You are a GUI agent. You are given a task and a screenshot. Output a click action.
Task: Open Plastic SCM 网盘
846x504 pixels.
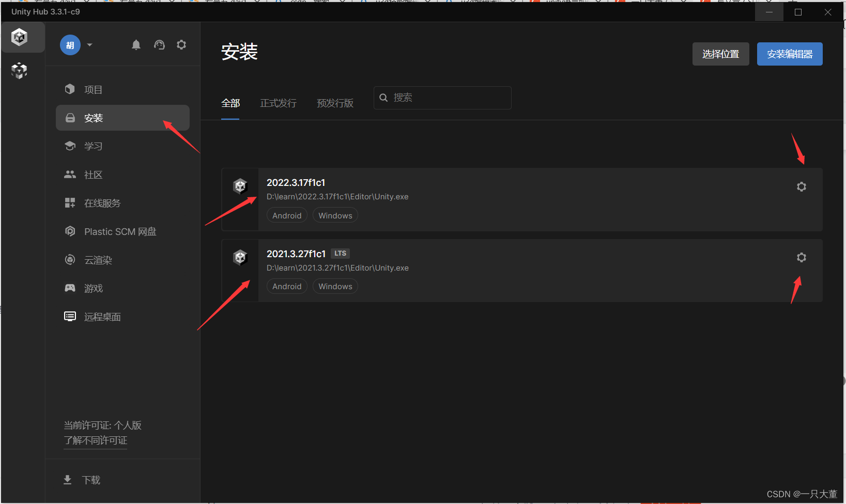coord(122,231)
